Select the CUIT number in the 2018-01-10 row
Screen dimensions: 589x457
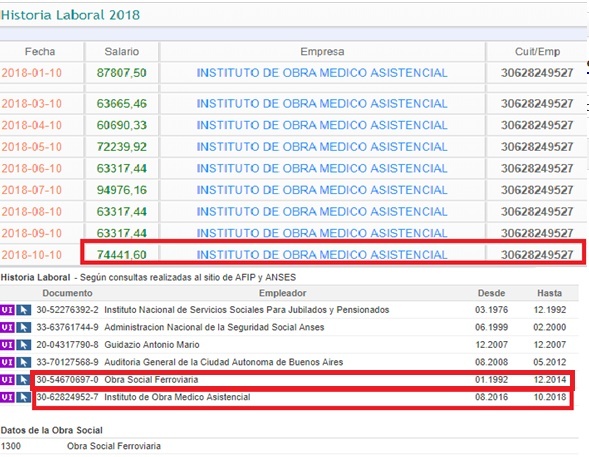[537, 73]
